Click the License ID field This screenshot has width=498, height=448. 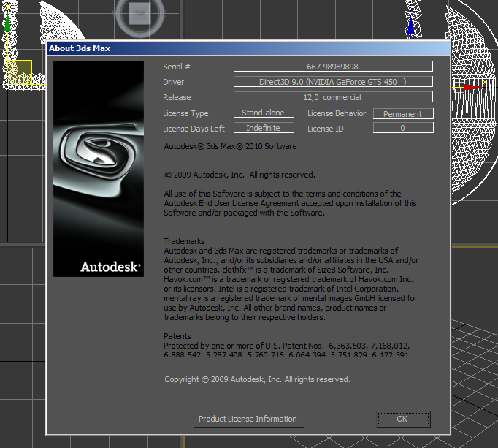tap(403, 129)
